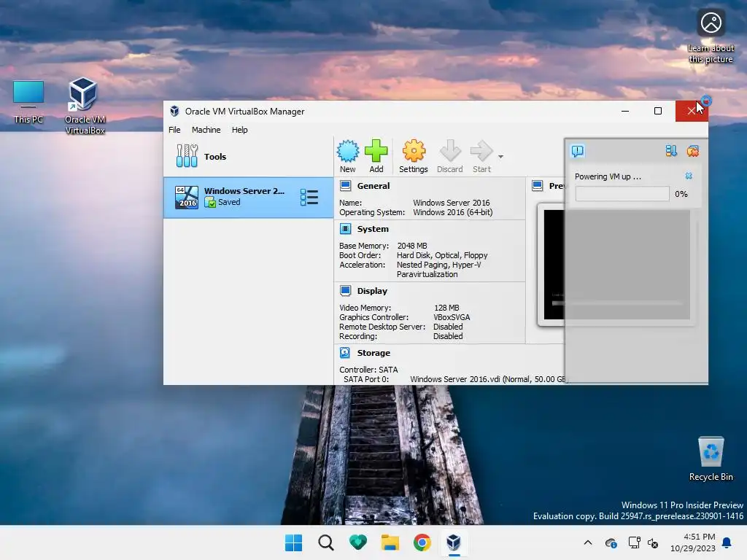Click the 2048 MB base memory value
Image resolution: width=747 pixels, height=560 pixels.
(x=412, y=246)
